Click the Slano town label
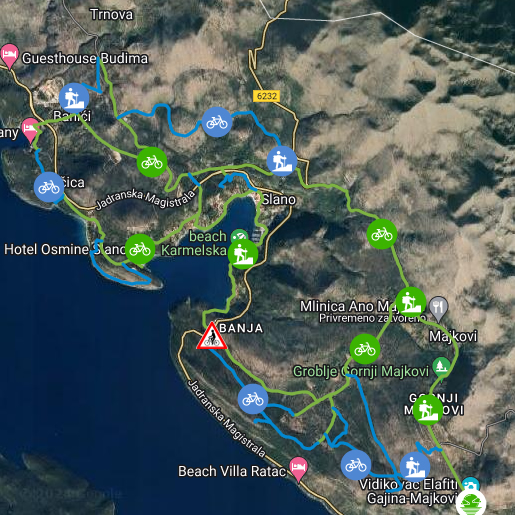Viewport: 515px width, 515px height. click(x=279, y=200)
